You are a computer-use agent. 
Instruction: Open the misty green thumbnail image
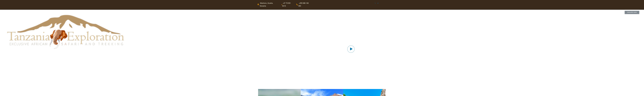[x=279, y=92]
